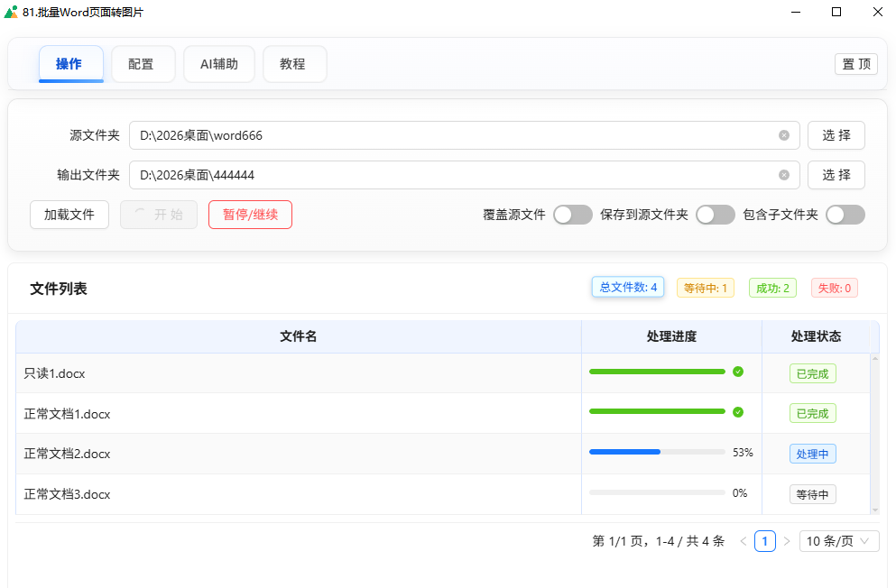Clear the output folder path icon

tap(784, 175)
